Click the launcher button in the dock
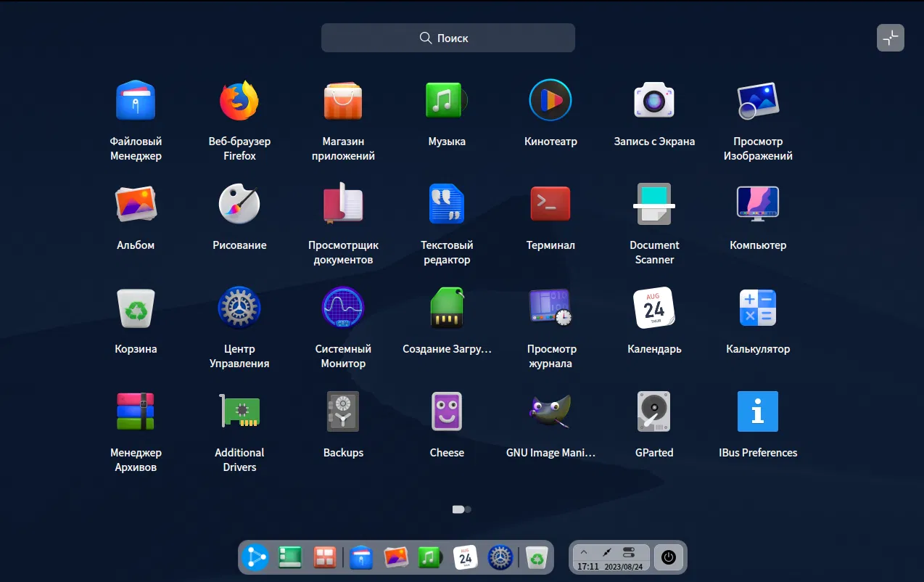This screenshot has width=924, height=582. (255, 557)
